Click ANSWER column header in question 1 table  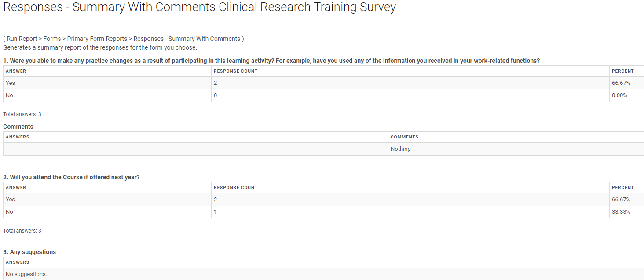16,71
